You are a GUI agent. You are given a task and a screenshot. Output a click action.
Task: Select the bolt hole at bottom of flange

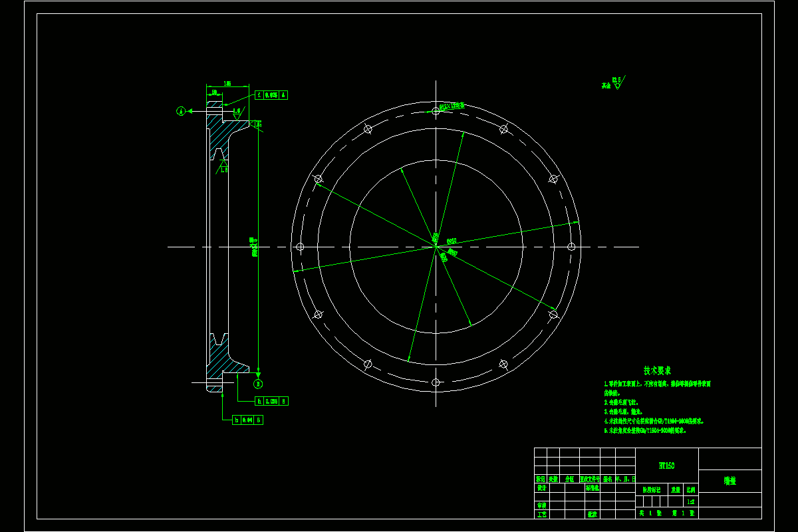click(x=436, y=382)
